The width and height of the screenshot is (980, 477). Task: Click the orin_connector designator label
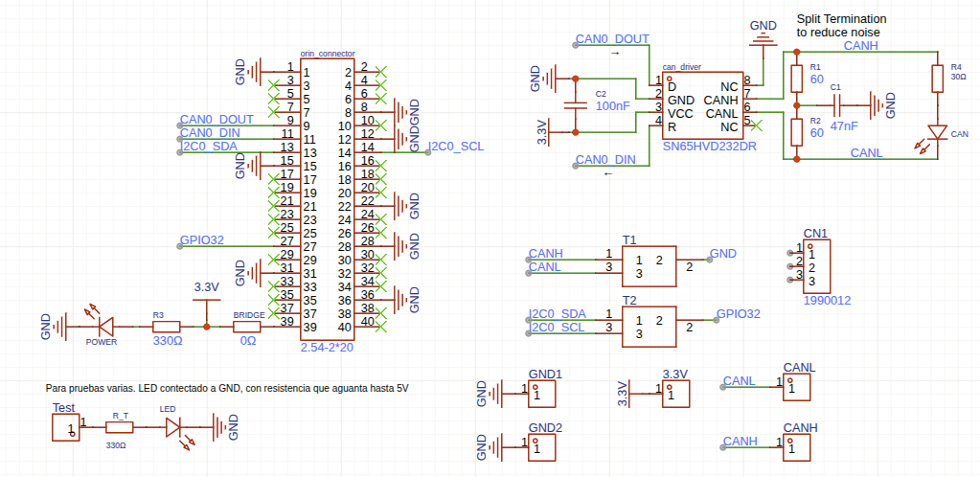[328, 54]
